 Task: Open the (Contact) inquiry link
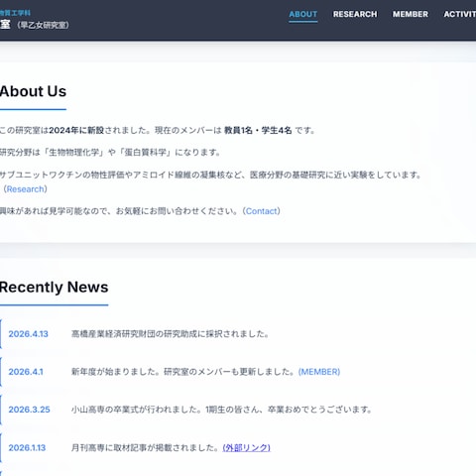[262, 211]
